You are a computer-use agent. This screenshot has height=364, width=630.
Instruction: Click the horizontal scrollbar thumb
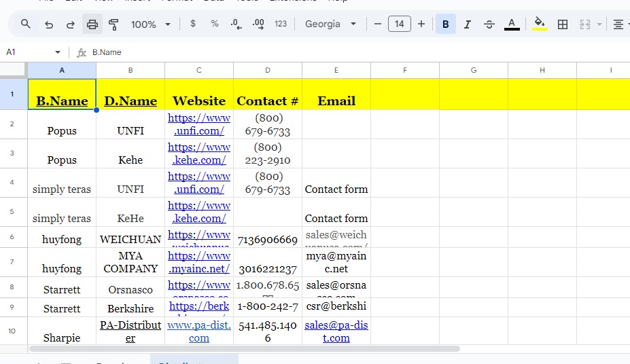[244, 349]
